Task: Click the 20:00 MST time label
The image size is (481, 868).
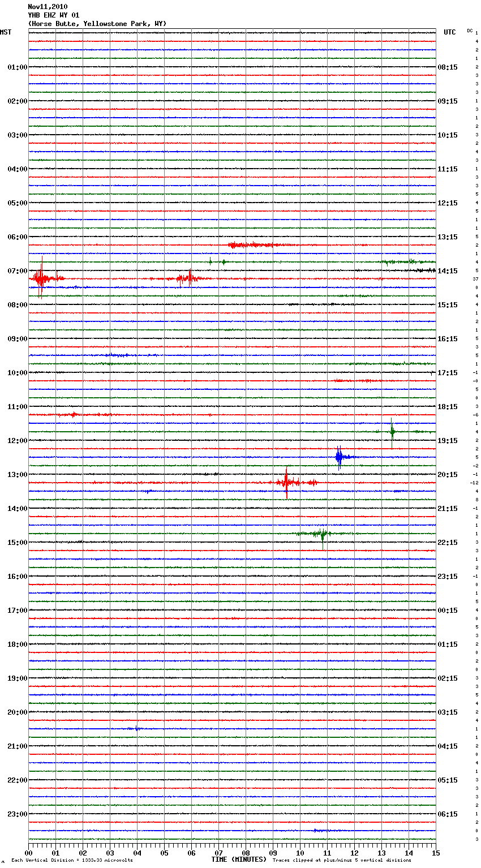Action: (x=18, y=712)
